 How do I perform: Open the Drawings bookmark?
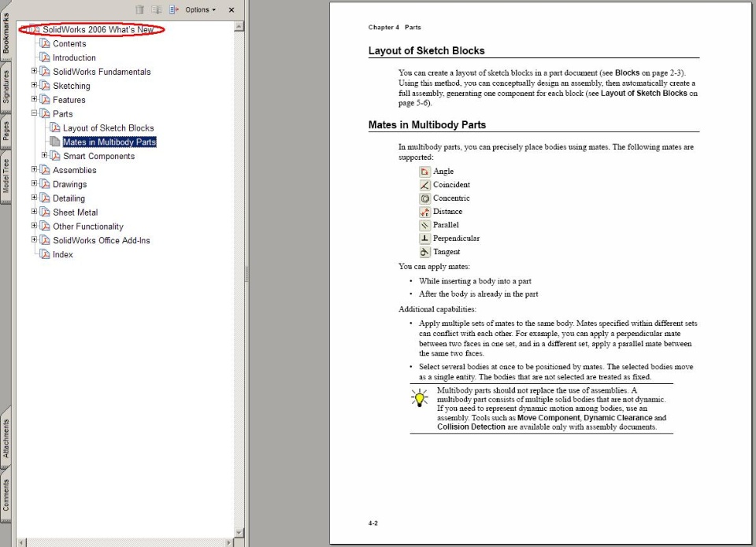pos(70,184)
